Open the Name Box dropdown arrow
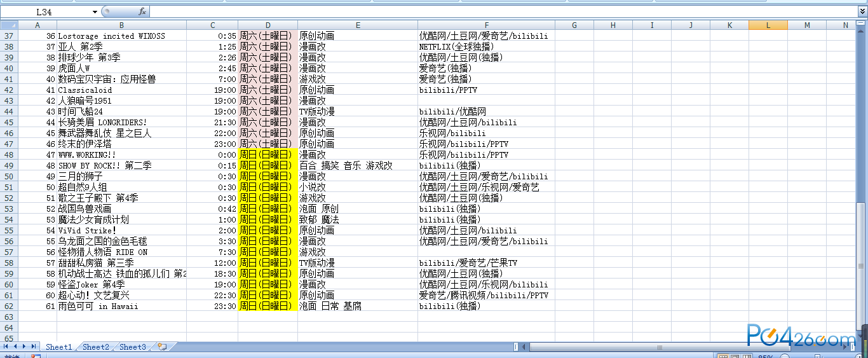868x358 pixels. coord(95,11)
